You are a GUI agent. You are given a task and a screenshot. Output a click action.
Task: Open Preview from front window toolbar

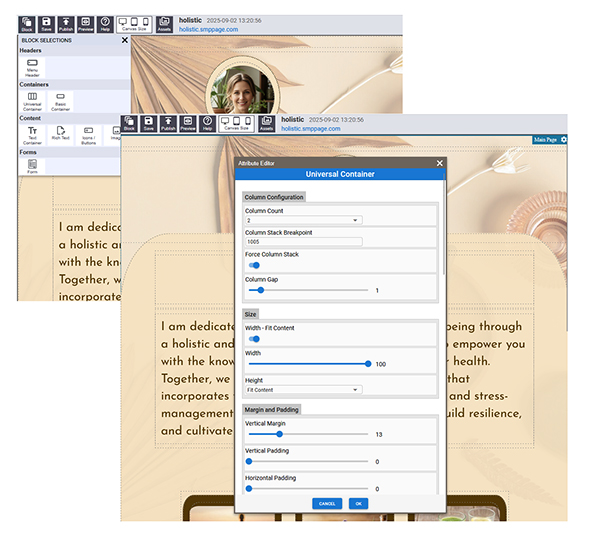(x=187, y=124)
